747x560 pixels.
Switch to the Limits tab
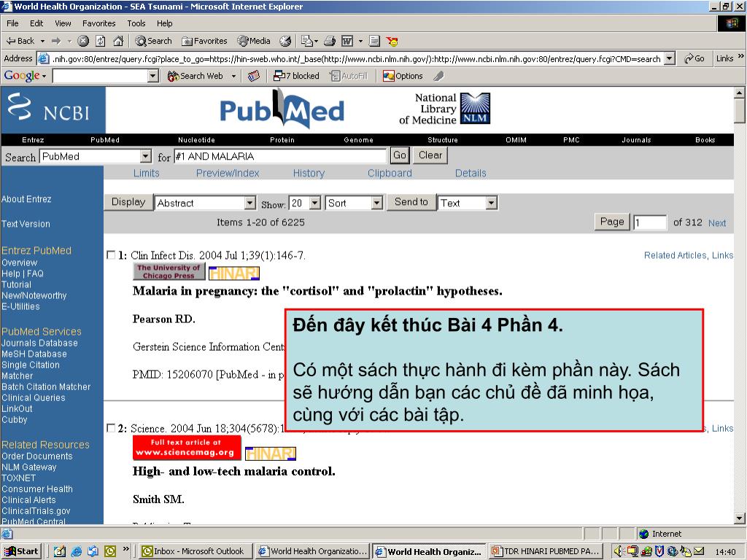[146, 174]
